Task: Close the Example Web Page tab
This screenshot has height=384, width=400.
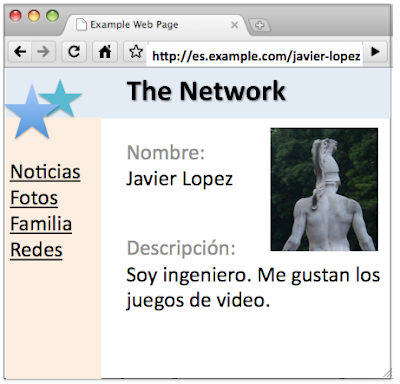Action: pos(234,25)
